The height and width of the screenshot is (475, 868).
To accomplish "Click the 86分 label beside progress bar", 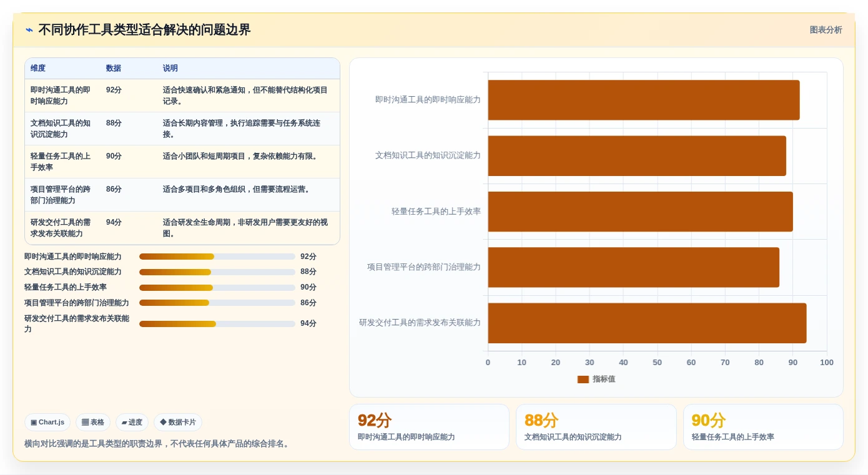I will pos(308,303).
